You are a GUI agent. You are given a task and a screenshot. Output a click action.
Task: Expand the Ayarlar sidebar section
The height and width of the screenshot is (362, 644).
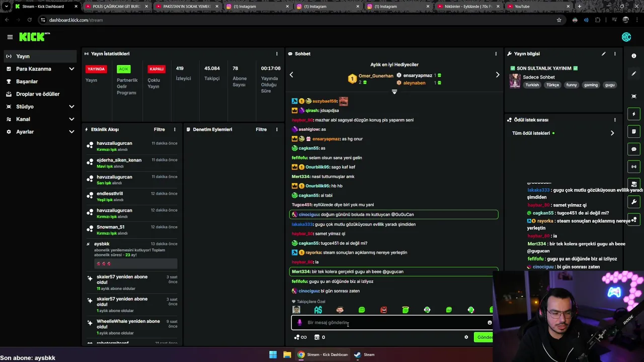point(71,132)
